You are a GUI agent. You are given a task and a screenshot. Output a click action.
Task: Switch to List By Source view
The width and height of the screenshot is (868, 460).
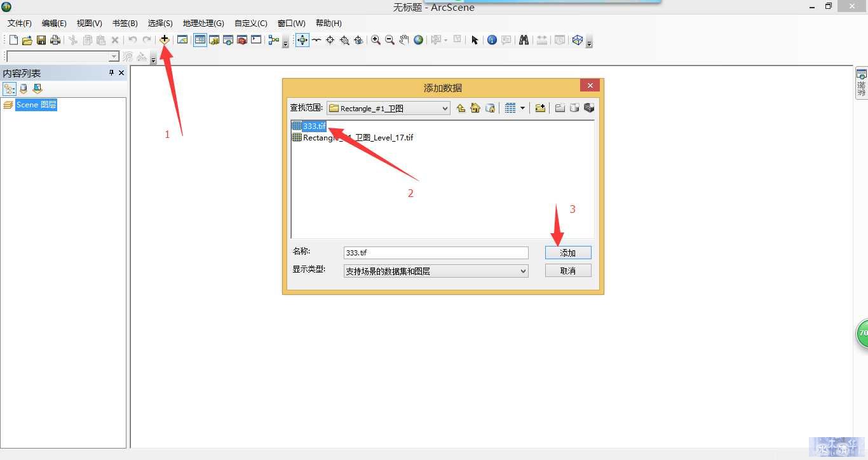coord(24,89)
